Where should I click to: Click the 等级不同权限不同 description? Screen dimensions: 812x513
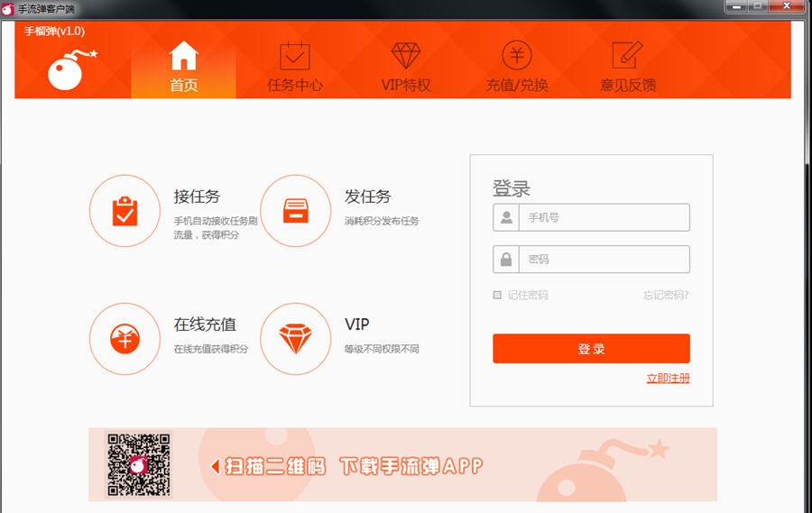tap(382, 349)
